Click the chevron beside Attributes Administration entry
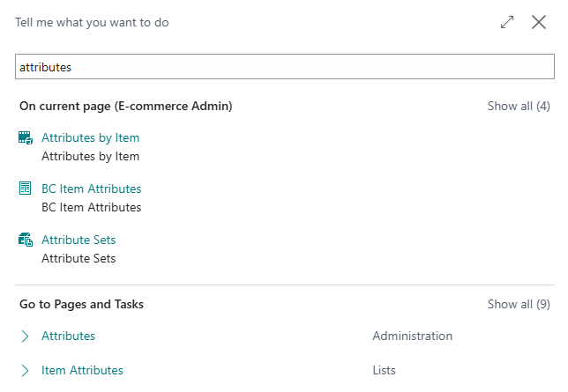This screenshot has height=392, width=568. [x=25, y=336]
